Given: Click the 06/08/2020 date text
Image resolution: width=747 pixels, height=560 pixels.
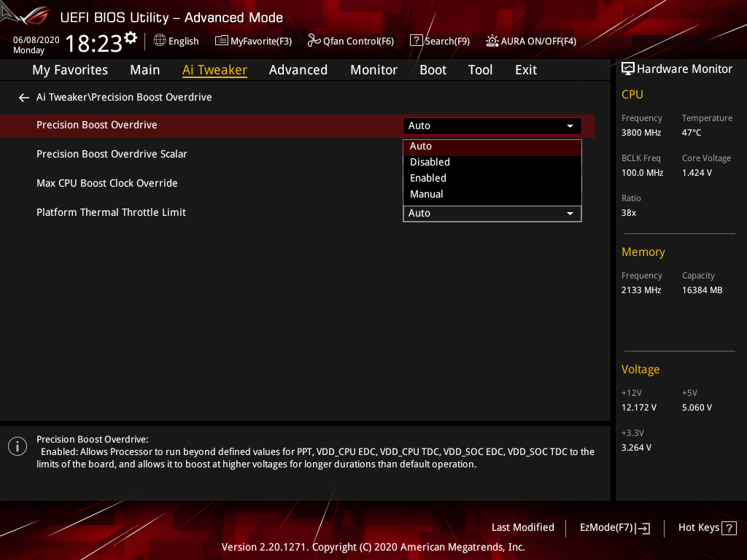Looking at the screenshot, I should click(x=36, y=40).
